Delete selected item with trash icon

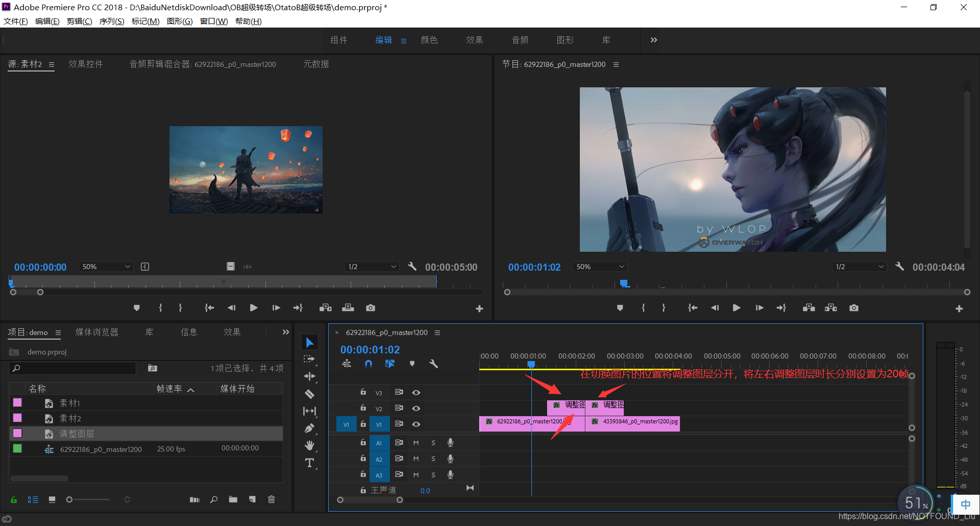coord(272,499)
